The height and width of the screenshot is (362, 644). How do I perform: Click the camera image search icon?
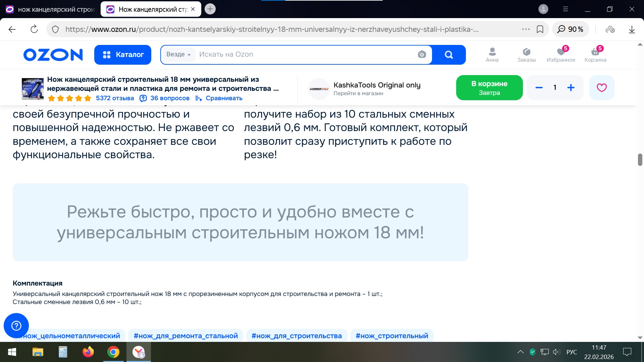422,54
